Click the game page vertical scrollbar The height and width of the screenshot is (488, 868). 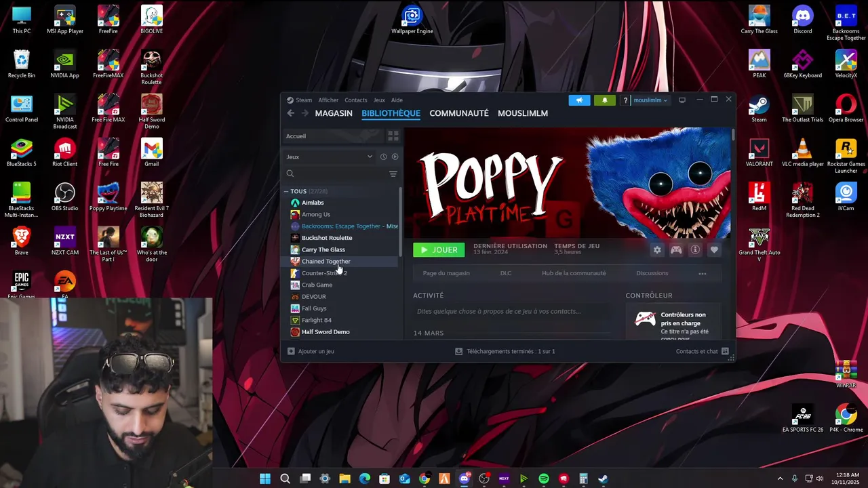point(733,134)
